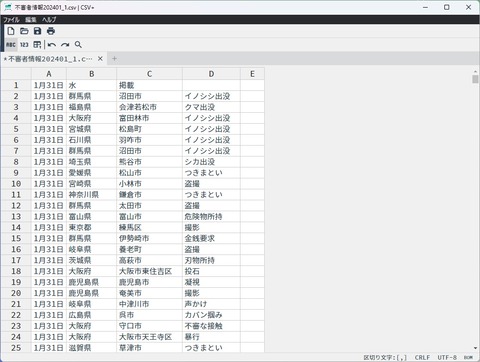Click cell 宮城県 in row 5
480x362 pixels.
(92, 129)
